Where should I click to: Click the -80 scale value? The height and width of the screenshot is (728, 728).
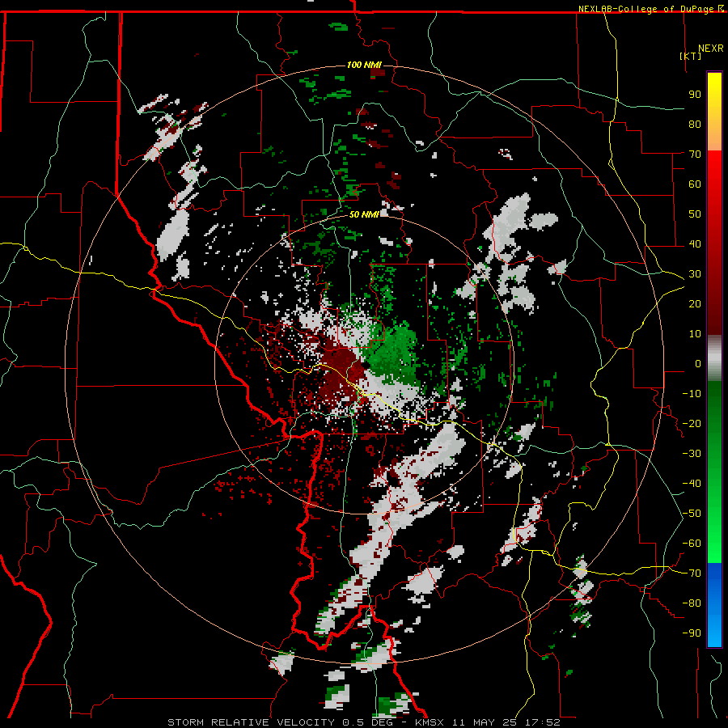[692, 603]
